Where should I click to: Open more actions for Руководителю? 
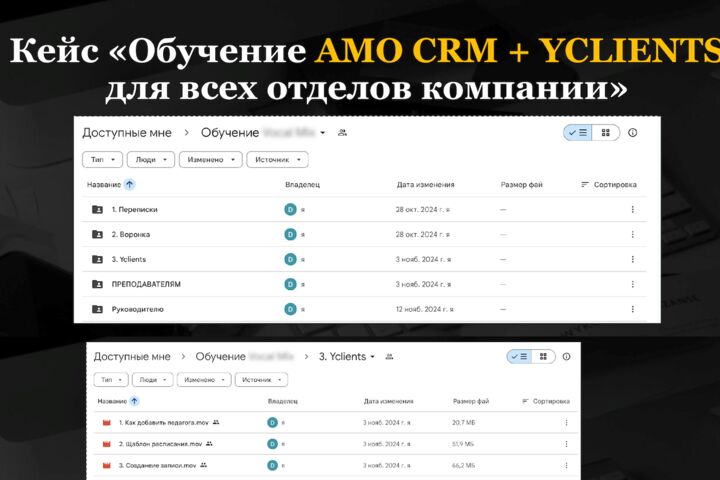pyautogui.click(x=633, y=309)
